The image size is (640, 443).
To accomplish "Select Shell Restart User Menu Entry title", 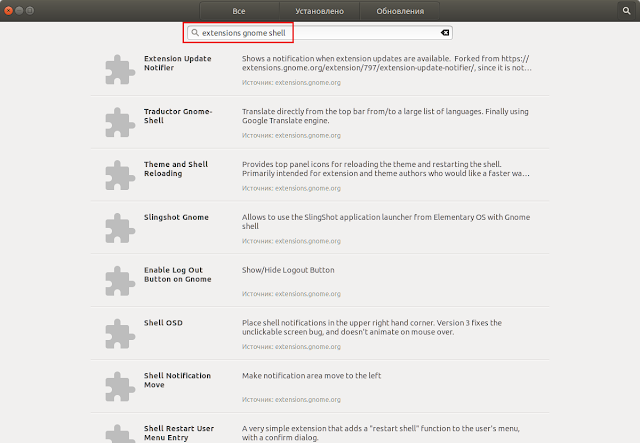I will point(179,433).
